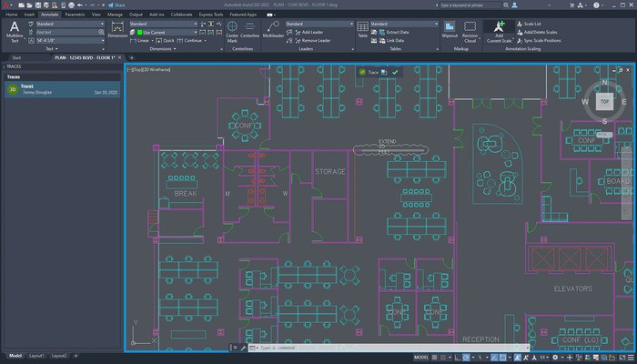637x364 pixels.
Task: Click the Extract Data button
Action: (x=396, y=32)
